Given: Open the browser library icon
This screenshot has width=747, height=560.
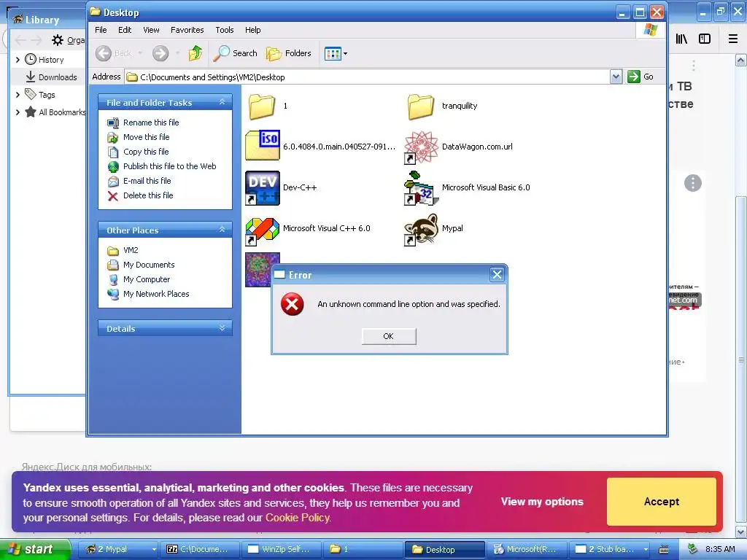Looking at the screenshot, I should (x=681, y=39).
